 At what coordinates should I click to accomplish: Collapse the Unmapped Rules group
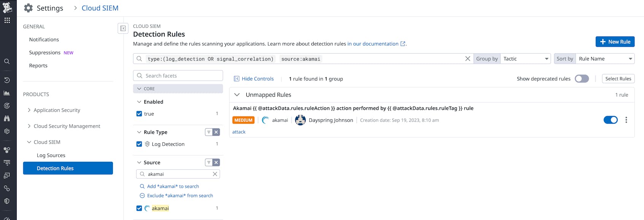tap(237, 94)
